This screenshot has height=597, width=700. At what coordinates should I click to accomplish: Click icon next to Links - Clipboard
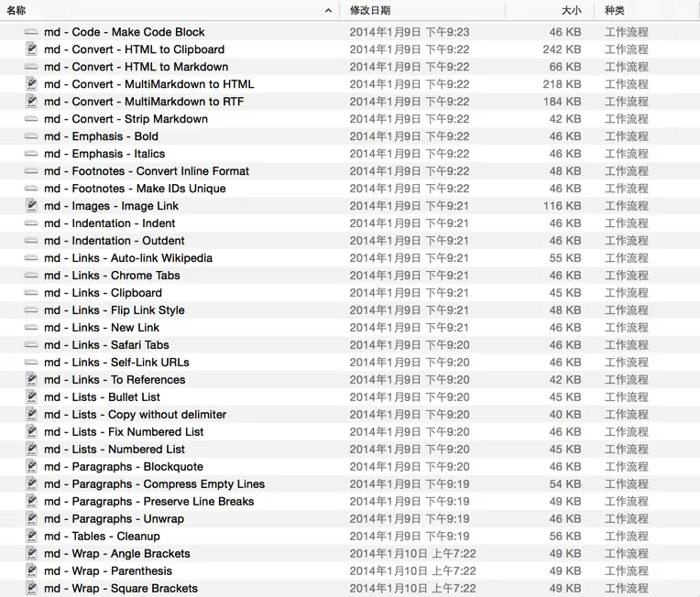[31, 293]
